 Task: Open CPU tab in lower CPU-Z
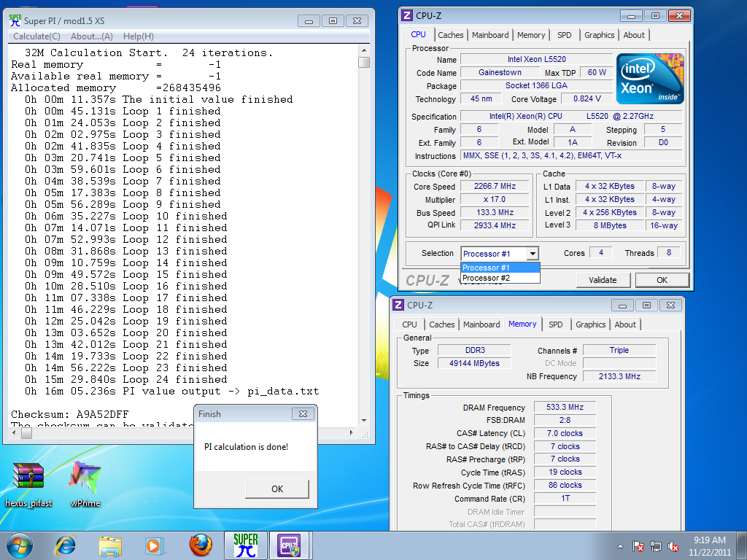[x=409, y=324]
